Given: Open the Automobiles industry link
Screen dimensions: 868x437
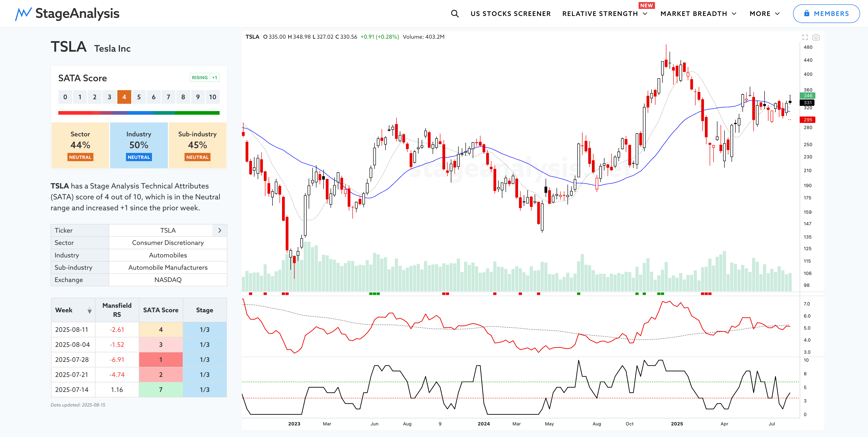Looking at the screenshot, I should click(x=168, y=255).
